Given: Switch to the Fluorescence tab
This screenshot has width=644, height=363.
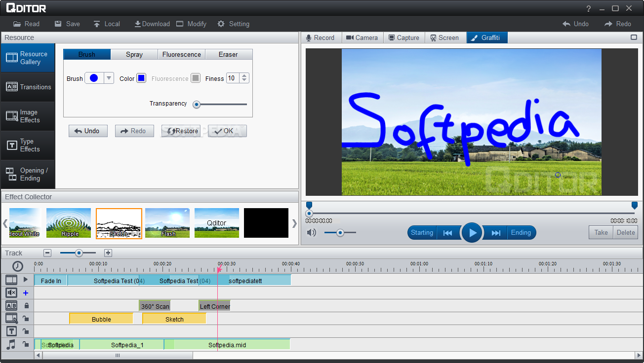Looking at the screenshot, I should tap(181, 54).
